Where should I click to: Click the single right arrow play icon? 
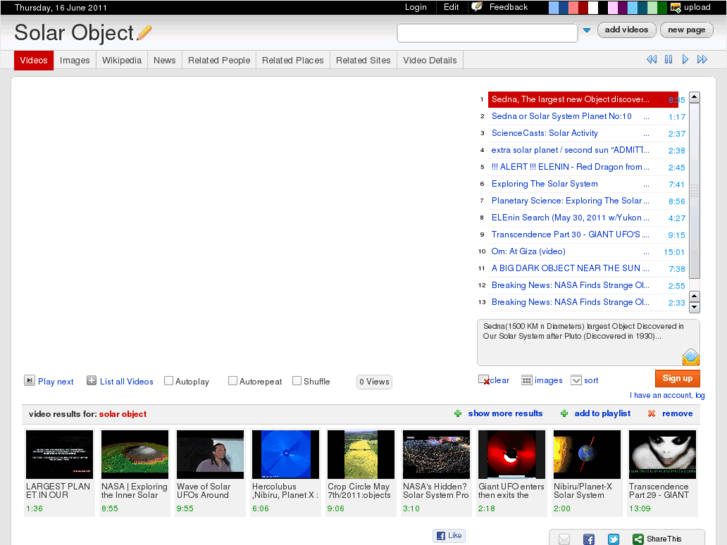[x=685, y=59]
